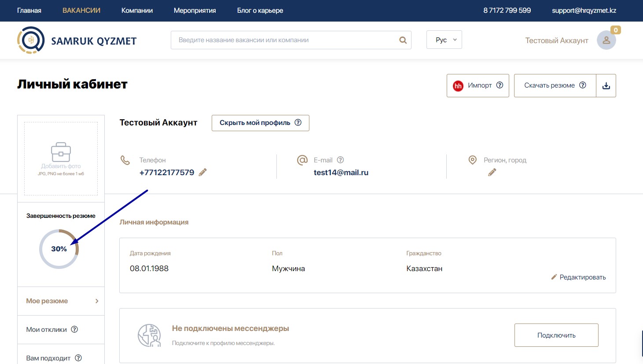
Task: Click citizenship value Казахстан
Action: click(x=424, y=268)
